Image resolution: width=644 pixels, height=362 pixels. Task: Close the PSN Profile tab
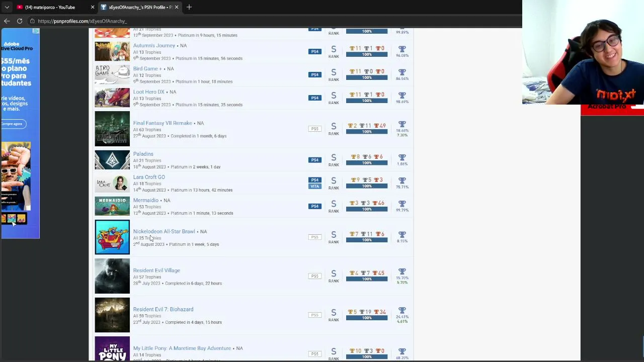[176, 7]
